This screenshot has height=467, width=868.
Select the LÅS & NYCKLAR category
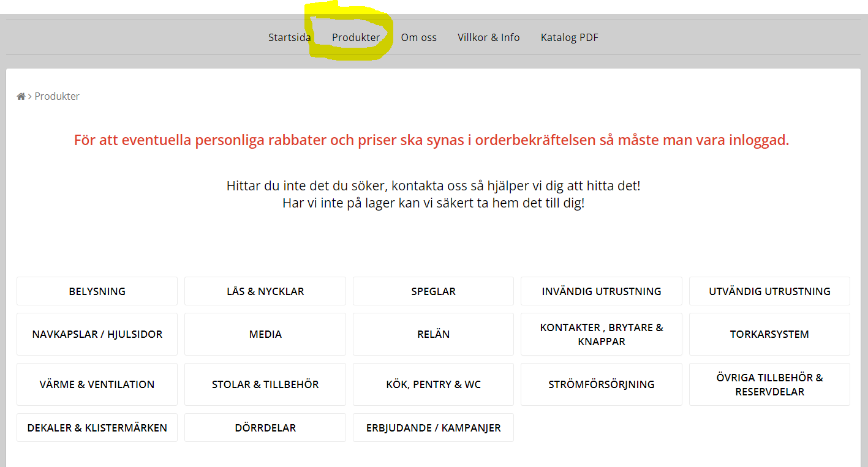point(265,291)
